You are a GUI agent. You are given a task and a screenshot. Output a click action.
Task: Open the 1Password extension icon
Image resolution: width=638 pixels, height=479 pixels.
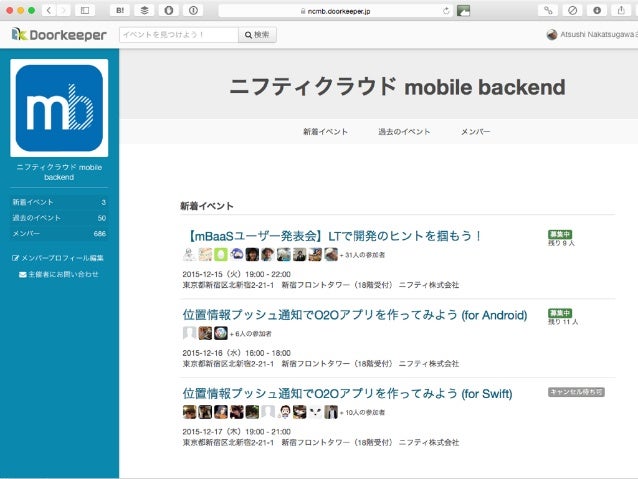193,11
